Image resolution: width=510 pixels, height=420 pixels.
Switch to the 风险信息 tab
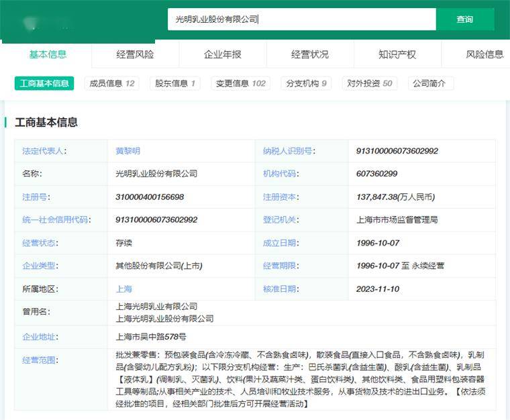484,54
